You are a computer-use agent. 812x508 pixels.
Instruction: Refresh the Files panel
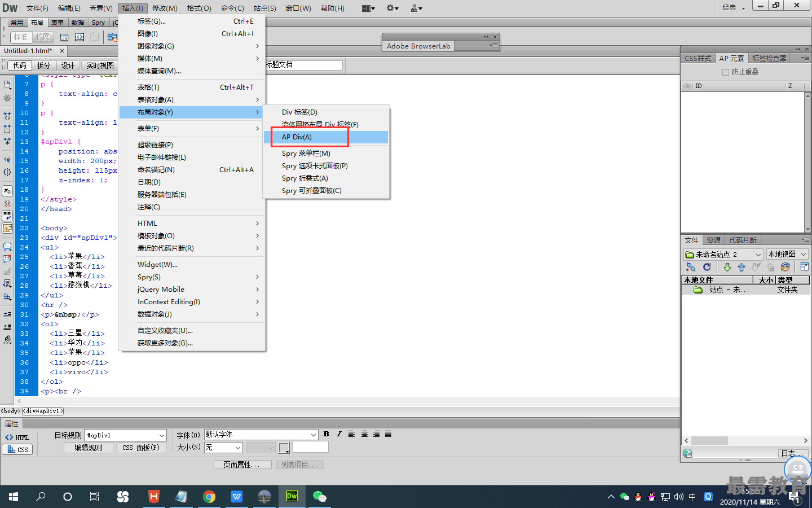[707, 267]
